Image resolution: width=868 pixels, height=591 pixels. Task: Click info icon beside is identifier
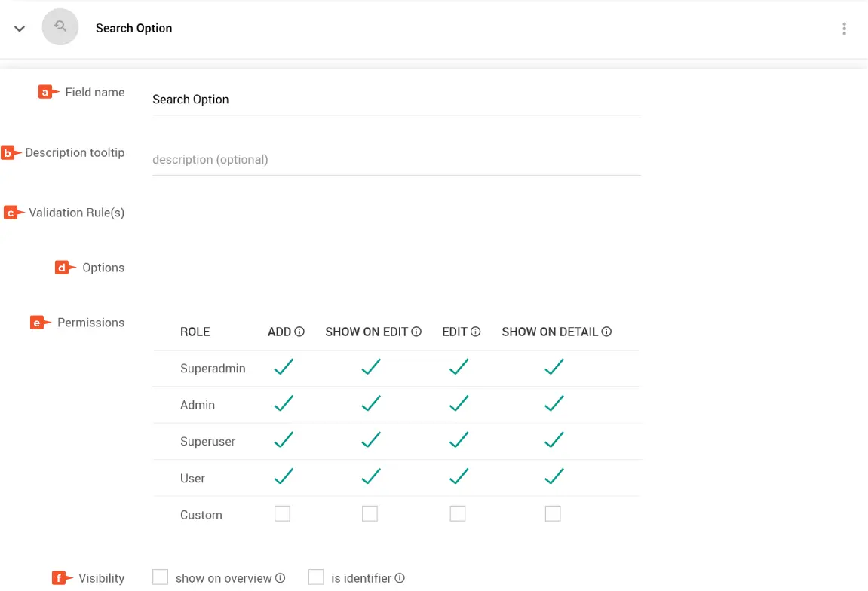[400, 578]
